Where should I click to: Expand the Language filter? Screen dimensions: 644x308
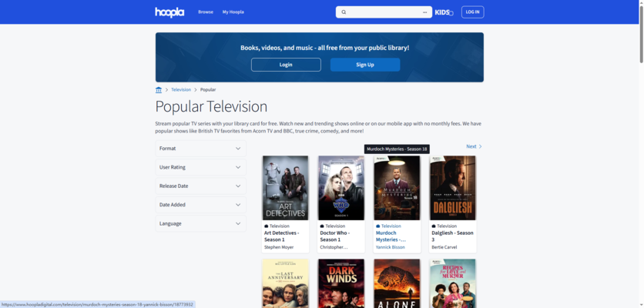pyautogui.click(x=200, y=223)
